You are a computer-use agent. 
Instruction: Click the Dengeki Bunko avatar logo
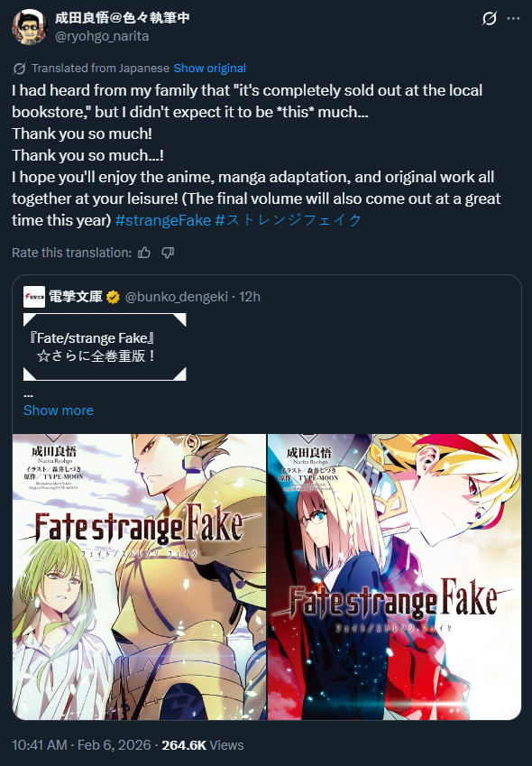coord(34,297)
